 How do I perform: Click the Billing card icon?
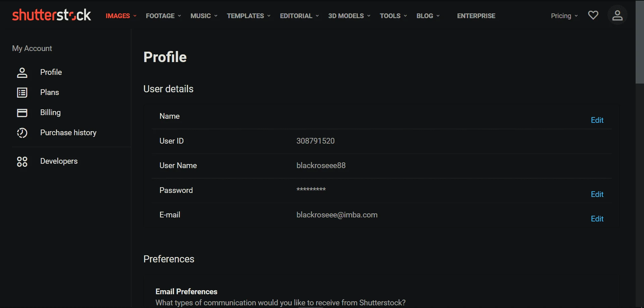click(22, 113)
